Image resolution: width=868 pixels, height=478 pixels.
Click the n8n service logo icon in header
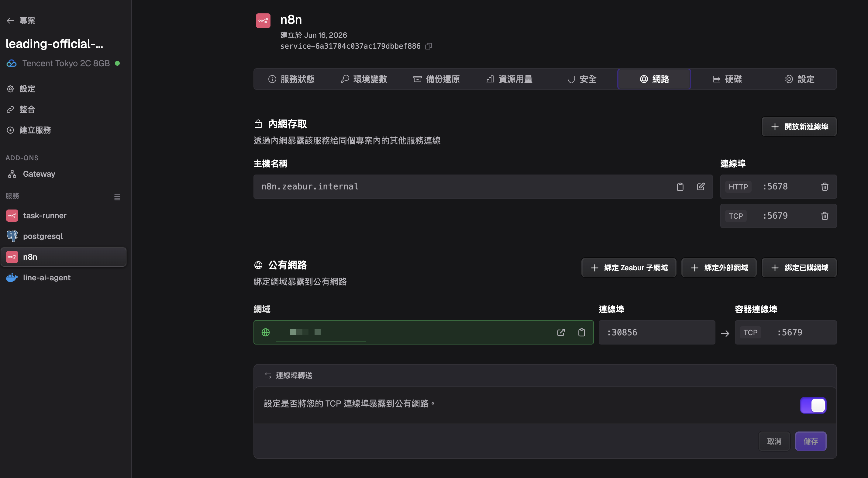tap(263, 21)
